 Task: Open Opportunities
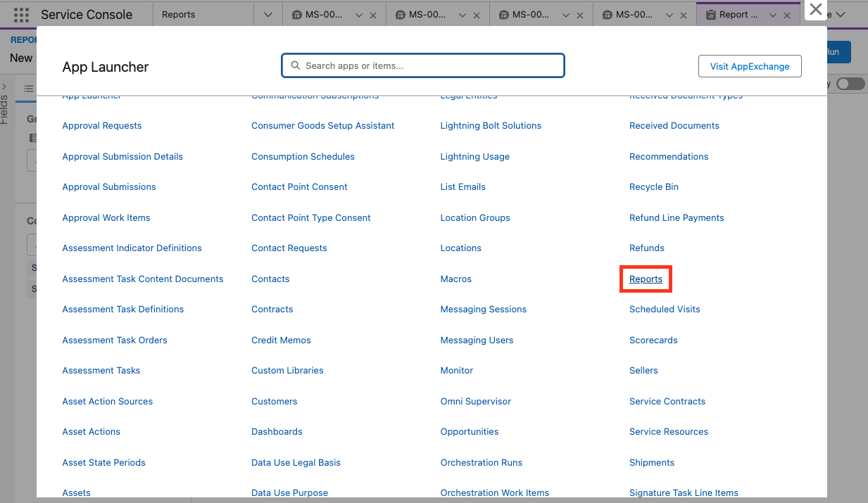coord(470,432)
